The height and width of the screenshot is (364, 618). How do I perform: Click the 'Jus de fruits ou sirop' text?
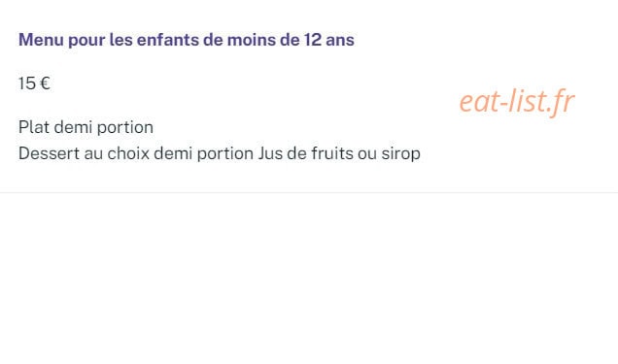point(339,153)
